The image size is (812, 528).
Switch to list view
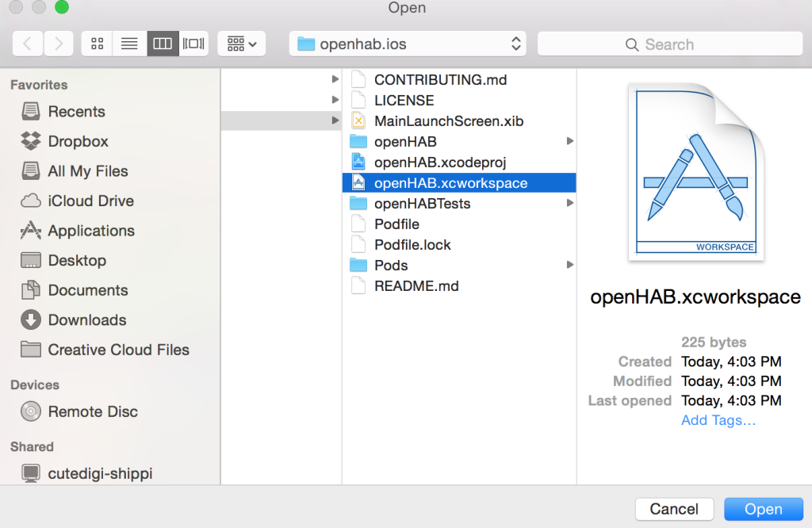129,44
